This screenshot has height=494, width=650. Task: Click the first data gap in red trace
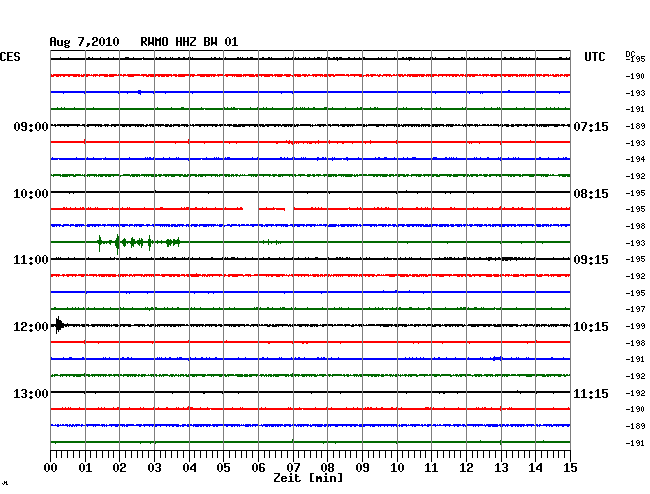coord(250,209)
